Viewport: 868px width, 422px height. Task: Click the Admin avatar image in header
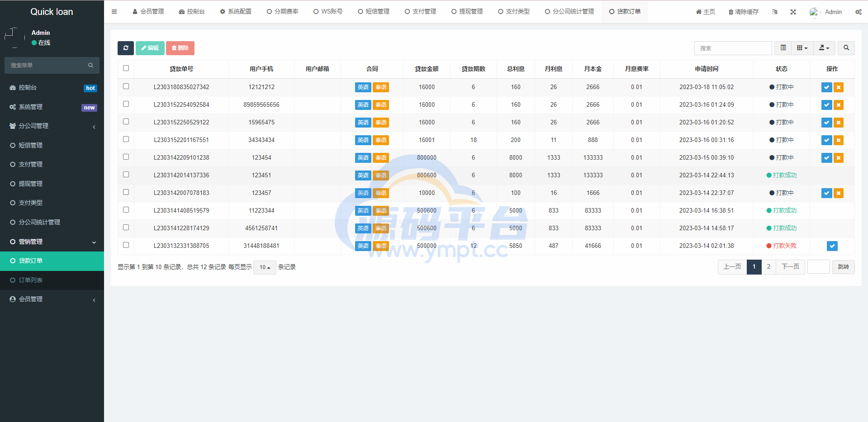pyautogui.click(x=814, y=12)
